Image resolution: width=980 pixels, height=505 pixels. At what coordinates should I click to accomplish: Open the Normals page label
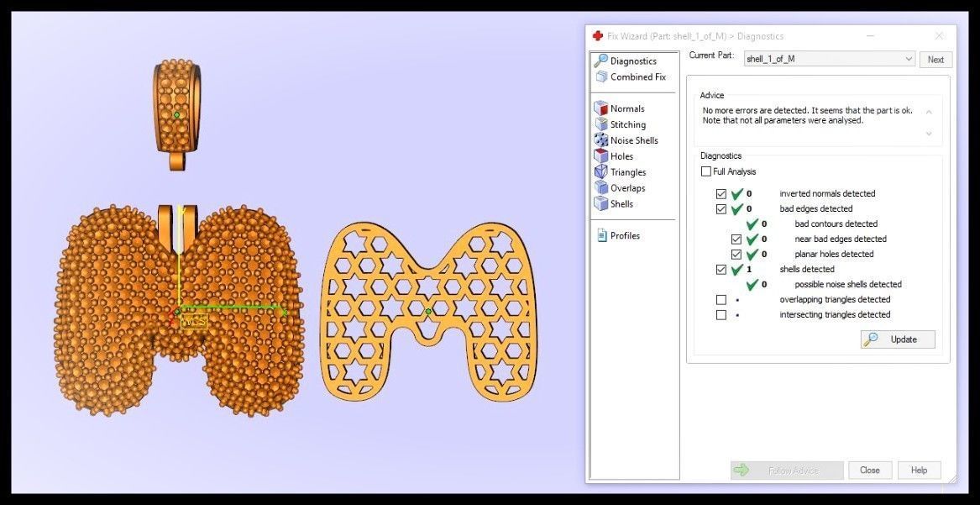tap(627, 108)
